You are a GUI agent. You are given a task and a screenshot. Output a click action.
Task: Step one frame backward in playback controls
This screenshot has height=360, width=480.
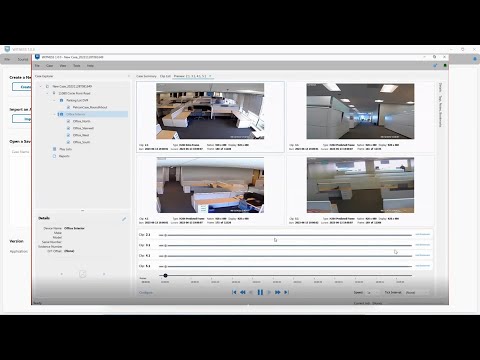pyautogui.click(x=251, y=292)
